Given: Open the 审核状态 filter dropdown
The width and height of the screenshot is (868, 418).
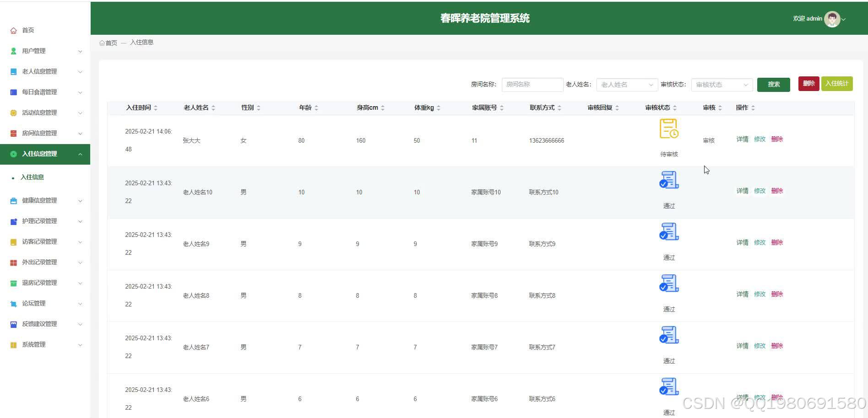Looking at the screenshot, I should pyautogui.click(x=721, y=85).
